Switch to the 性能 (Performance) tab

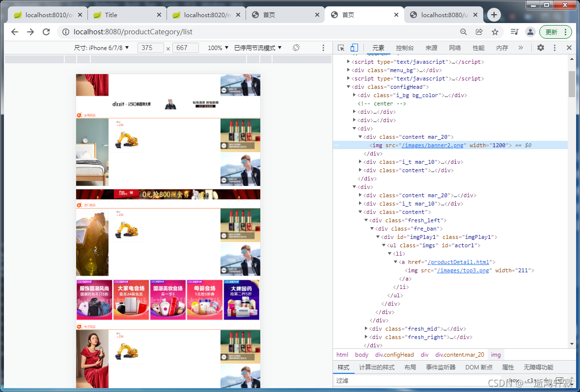479,48
